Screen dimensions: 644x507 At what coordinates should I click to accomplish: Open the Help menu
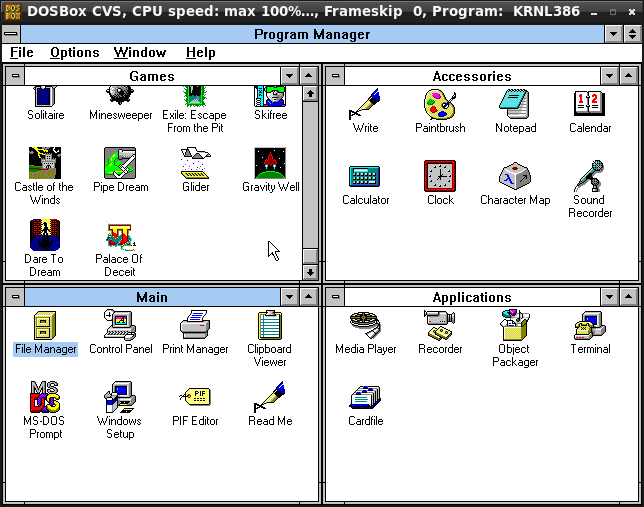pos(200,53)
